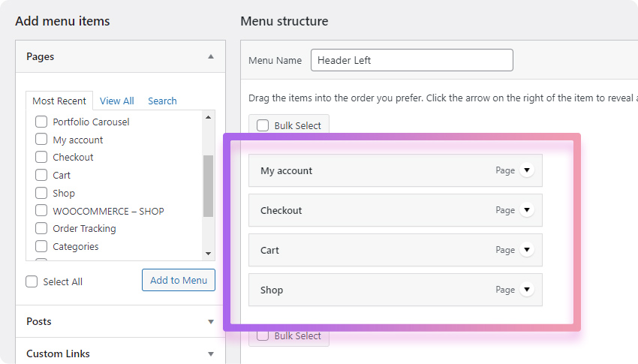
Task: Toggle the top Bulk Select checkbox
Action: (x=263, y=125)
